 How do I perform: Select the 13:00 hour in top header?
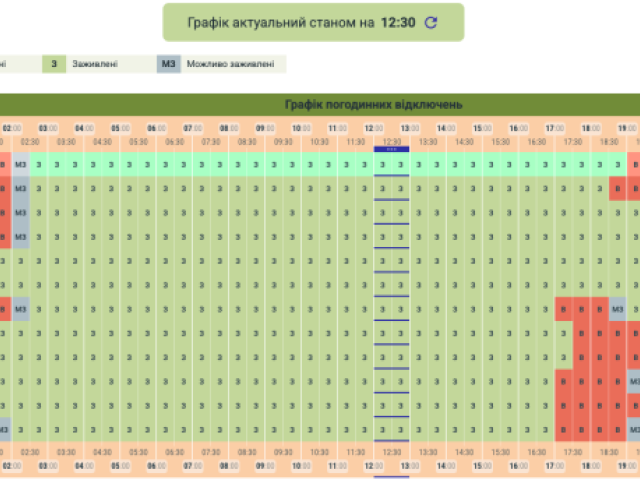click(410, 128)
